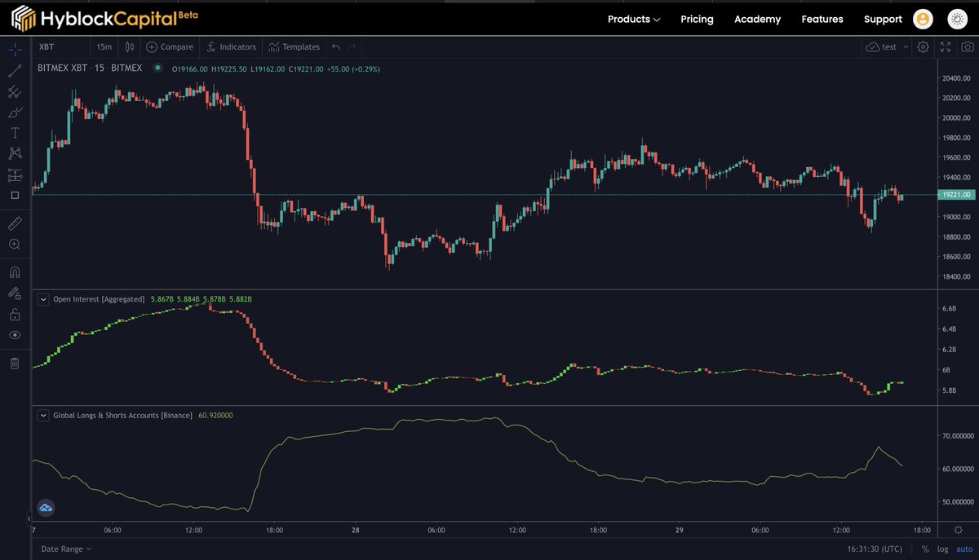Viewport: 979px width, 560px height.
Task: Lock all drawing tools
Action: click(15, 314)
